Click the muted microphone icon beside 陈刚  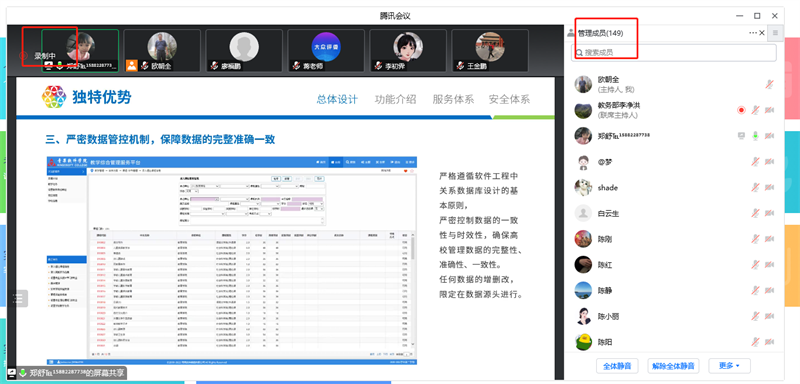(756, 239)
